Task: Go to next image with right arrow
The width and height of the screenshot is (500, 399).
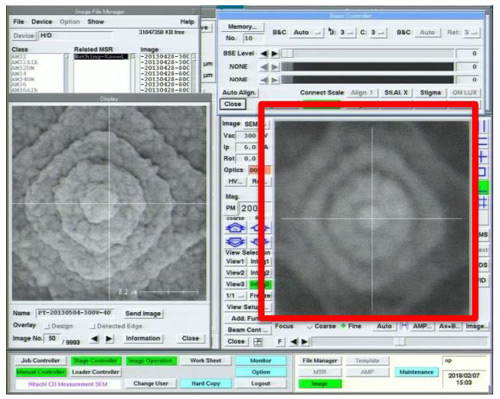Action: tap(109, 339)
